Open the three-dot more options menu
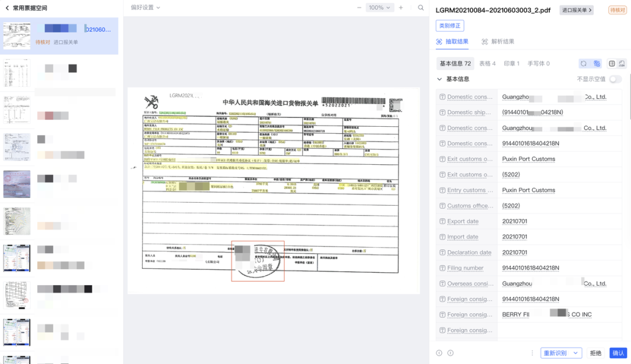The width and height of the screenshot is (631, 364). [x=532, y=353]
